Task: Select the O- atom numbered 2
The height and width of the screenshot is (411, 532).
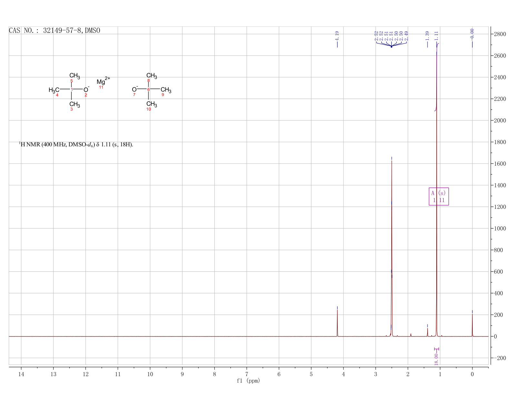Action: (86, 90)
